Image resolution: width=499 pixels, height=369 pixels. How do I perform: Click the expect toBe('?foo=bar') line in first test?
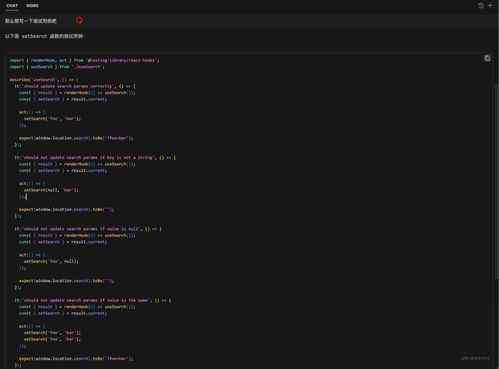(x=76, y=138)
